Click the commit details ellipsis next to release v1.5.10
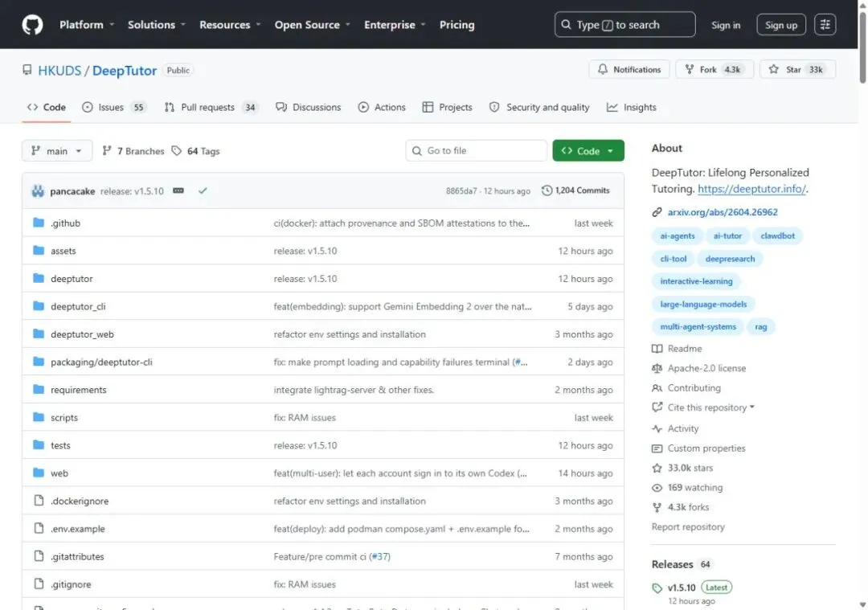The image size is (868, 610). (178, 190)
